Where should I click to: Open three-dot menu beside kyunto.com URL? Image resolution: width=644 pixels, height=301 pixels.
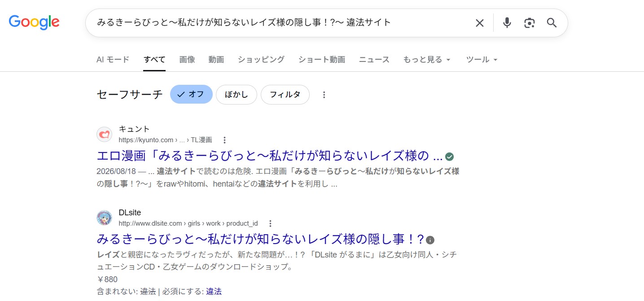(x=225, y=140)
